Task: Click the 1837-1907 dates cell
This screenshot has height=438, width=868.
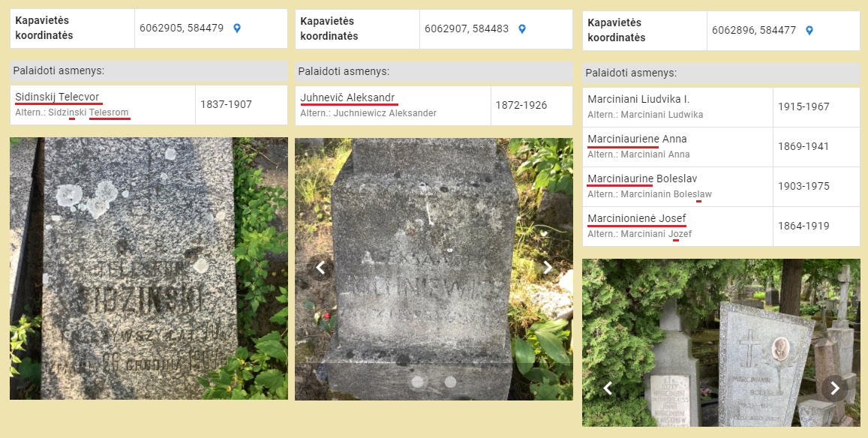Action: [242, 105]
